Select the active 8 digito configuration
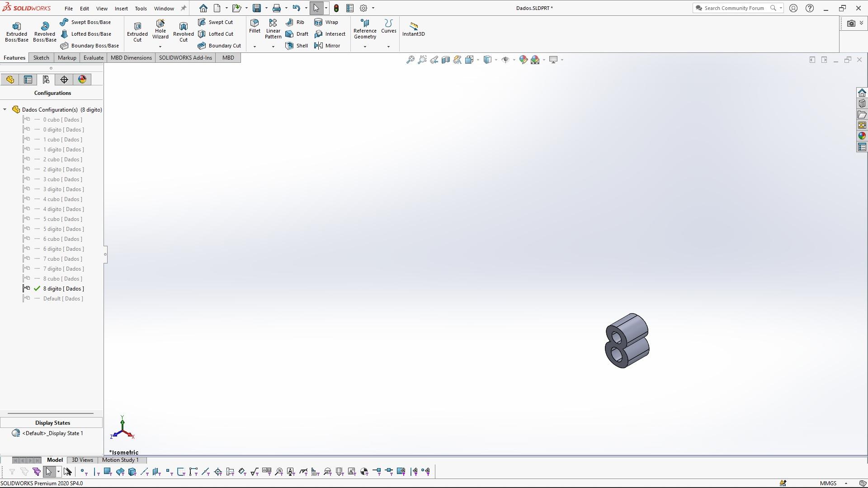 click(x=64, y=289)
